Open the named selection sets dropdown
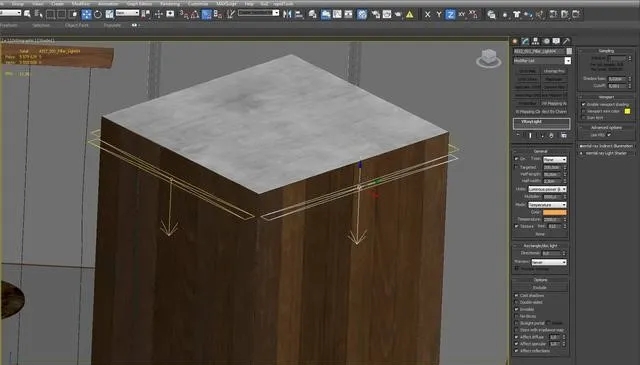 point(259,13)
